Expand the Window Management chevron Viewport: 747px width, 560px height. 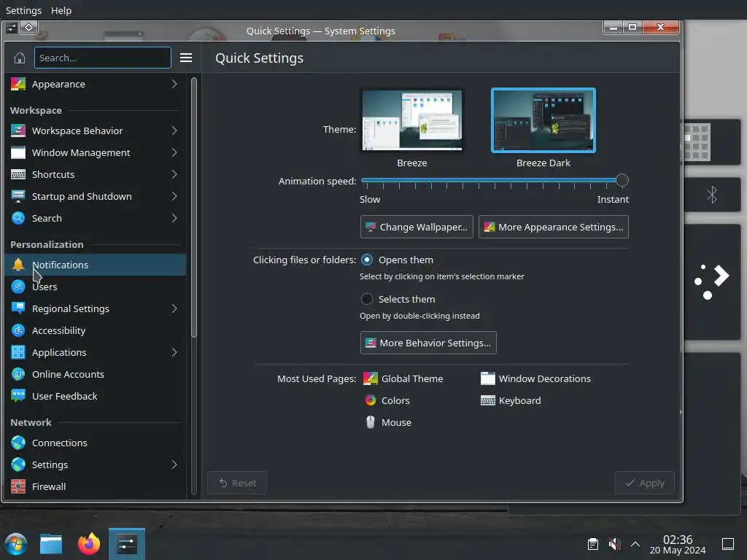(x=174, y=153)
